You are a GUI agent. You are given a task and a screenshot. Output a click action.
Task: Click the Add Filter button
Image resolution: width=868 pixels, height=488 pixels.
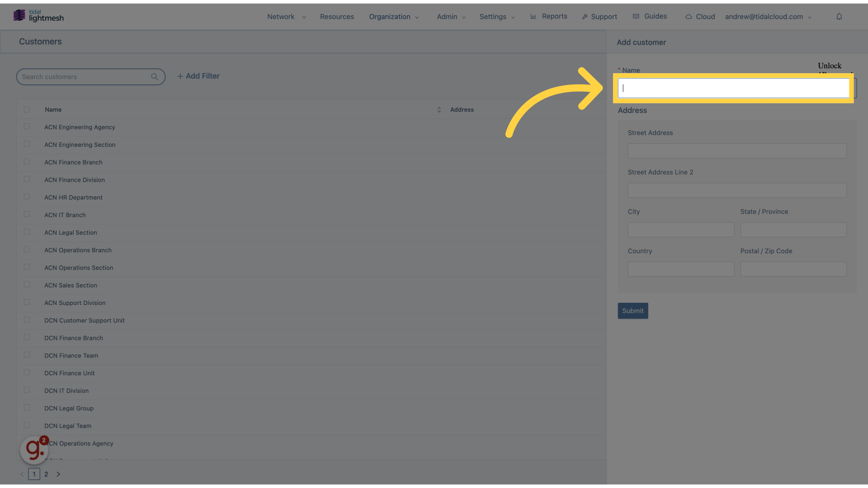[x=198, y=76]
